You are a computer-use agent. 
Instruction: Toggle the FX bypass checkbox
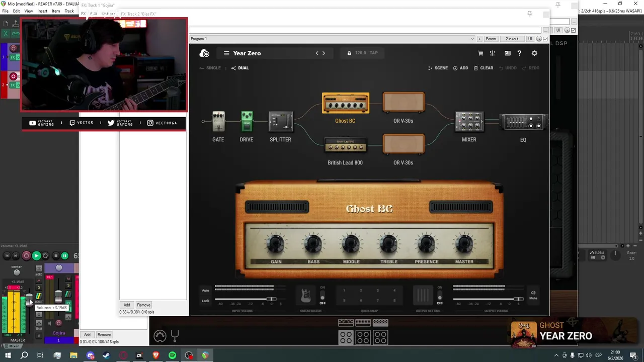click(545, 39)
